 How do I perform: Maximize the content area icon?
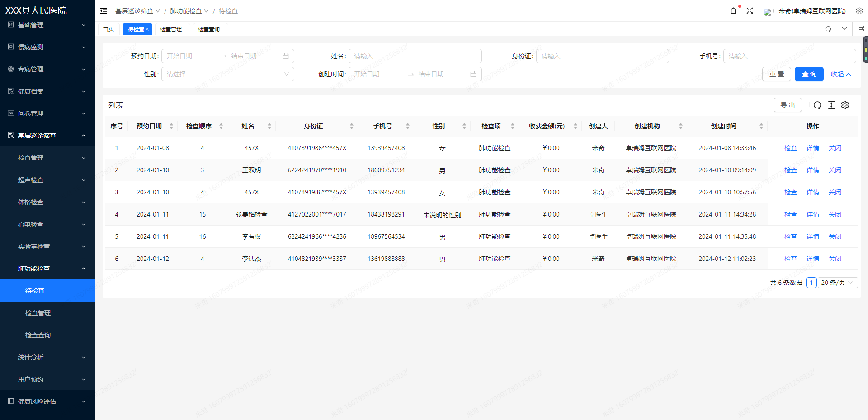(x=861, y=28)
